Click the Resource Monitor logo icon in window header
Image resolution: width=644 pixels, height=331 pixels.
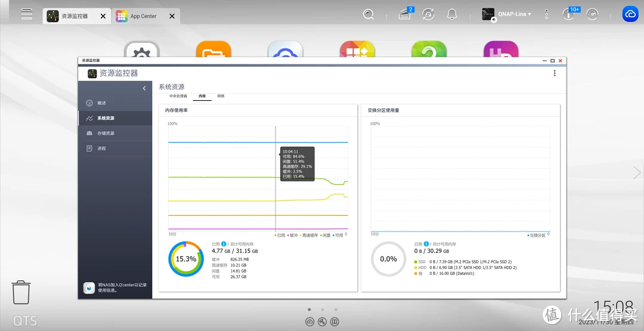click(92, 73)
